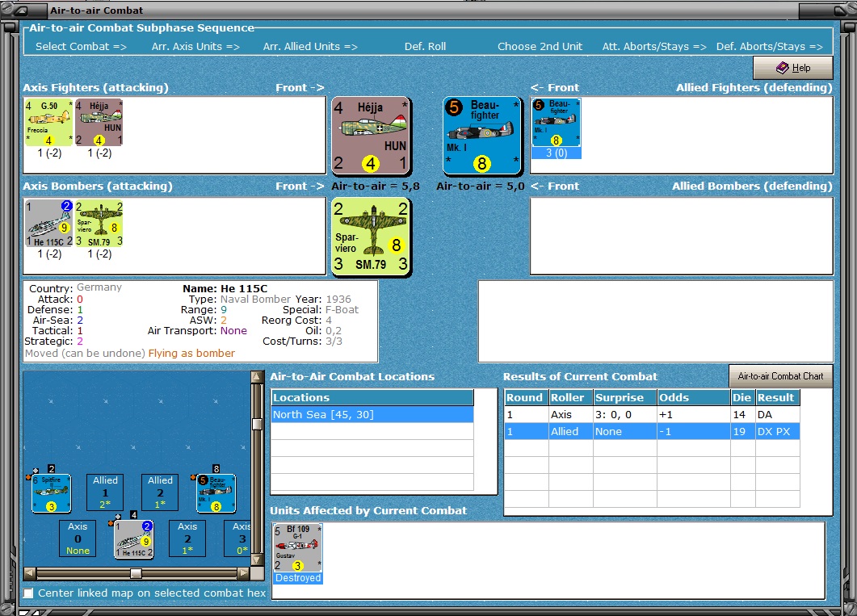Viewport: 857px width, 616px height.
Task: Click the Roller column header
Action: [571, 397]
